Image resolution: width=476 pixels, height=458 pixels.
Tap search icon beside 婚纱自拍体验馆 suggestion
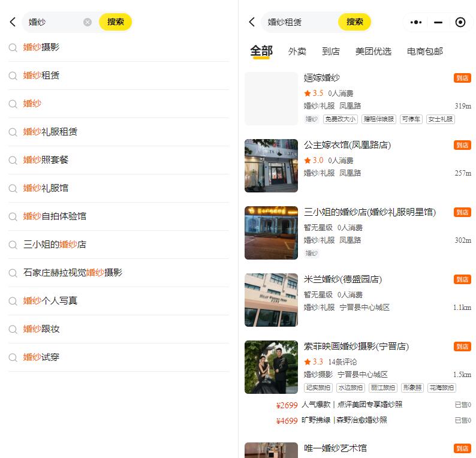13,216
